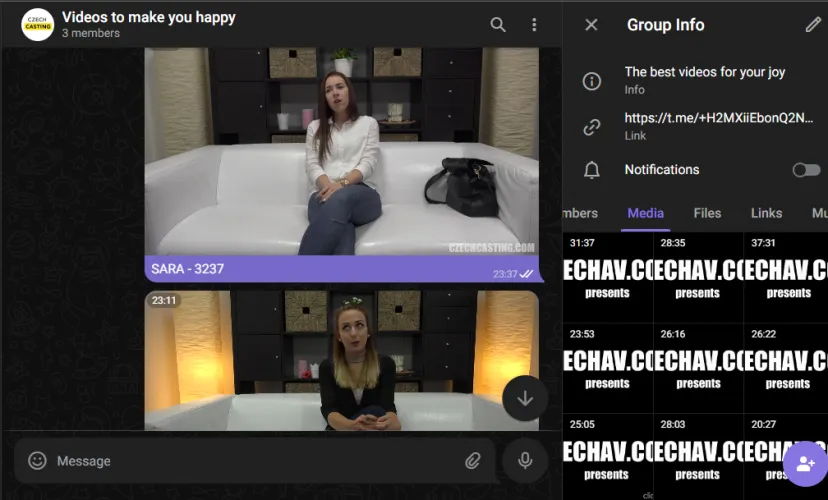Viewport: 828px width, 500px height.
Task: Open the media thumbnail with duration 25:05
Action: coord(608,457)
